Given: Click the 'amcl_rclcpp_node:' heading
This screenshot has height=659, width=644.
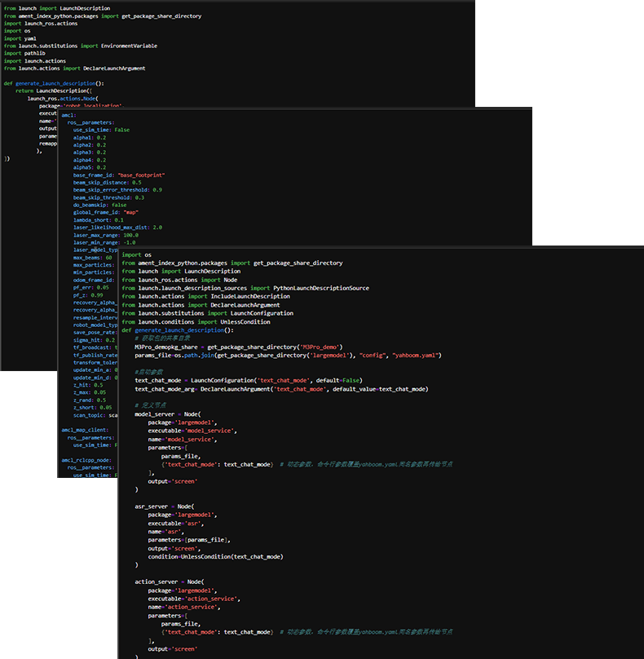Looking at the screenshot, I should (x=86, y=460).
